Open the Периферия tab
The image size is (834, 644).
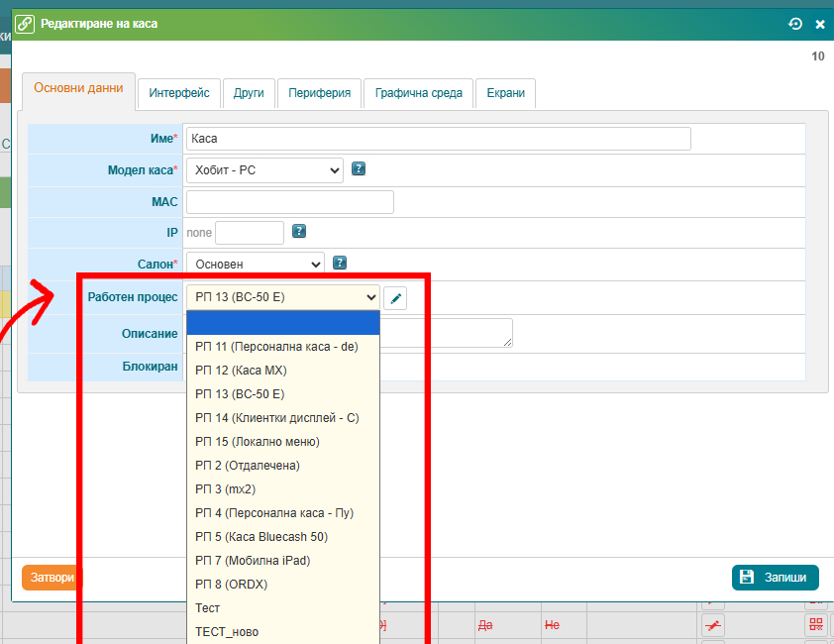pos(319,93)
